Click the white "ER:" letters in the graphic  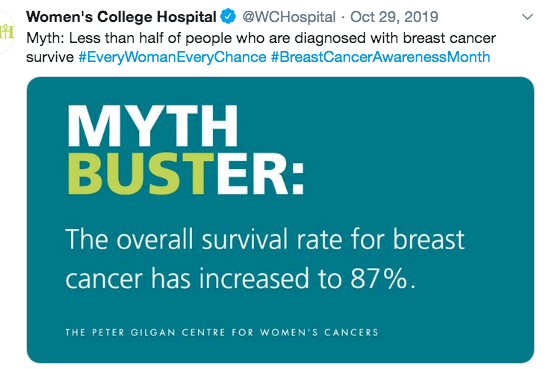click(260, 173)
